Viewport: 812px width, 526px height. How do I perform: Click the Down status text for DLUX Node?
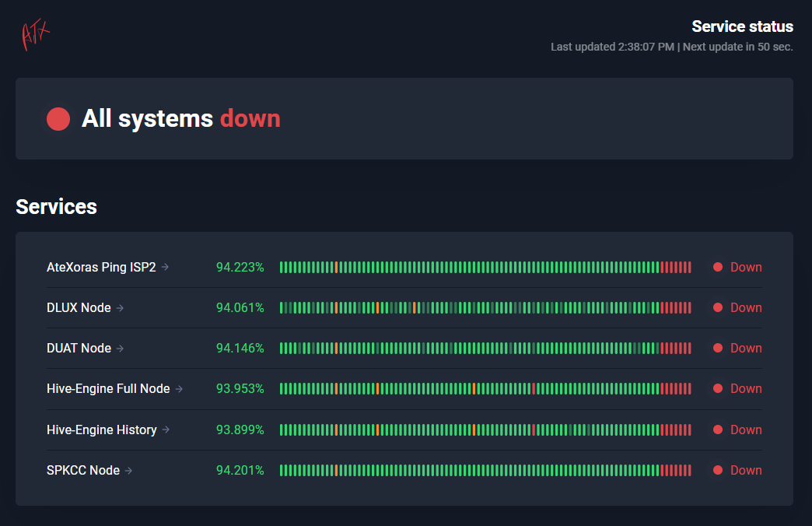[746, 307]
